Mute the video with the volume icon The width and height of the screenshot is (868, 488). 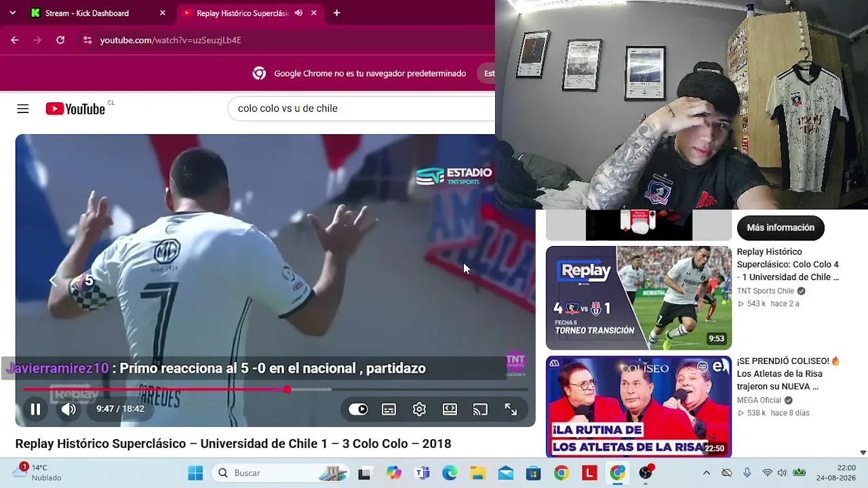click(69, 409)
